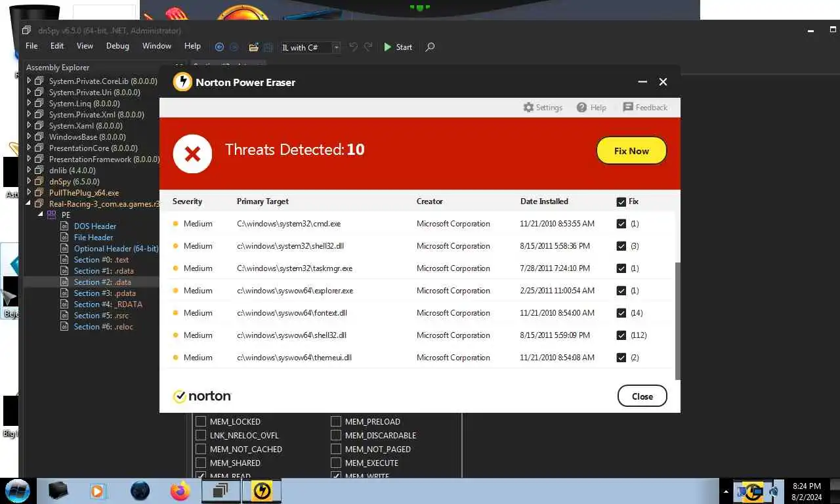Expand System.Private.Uri assembly node
The width and height of the screenshot is (840, 504).
(x=29, y=92)
